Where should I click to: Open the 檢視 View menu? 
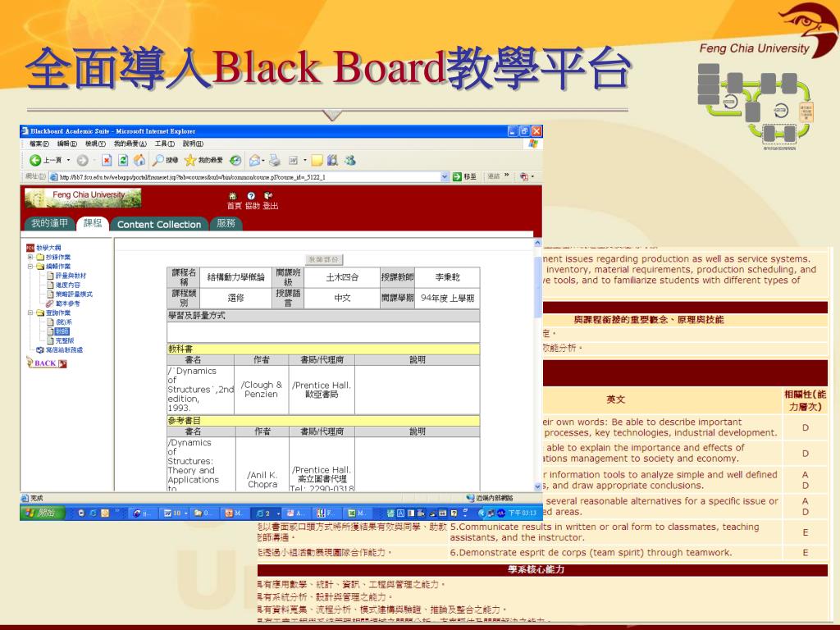(95, 144)
